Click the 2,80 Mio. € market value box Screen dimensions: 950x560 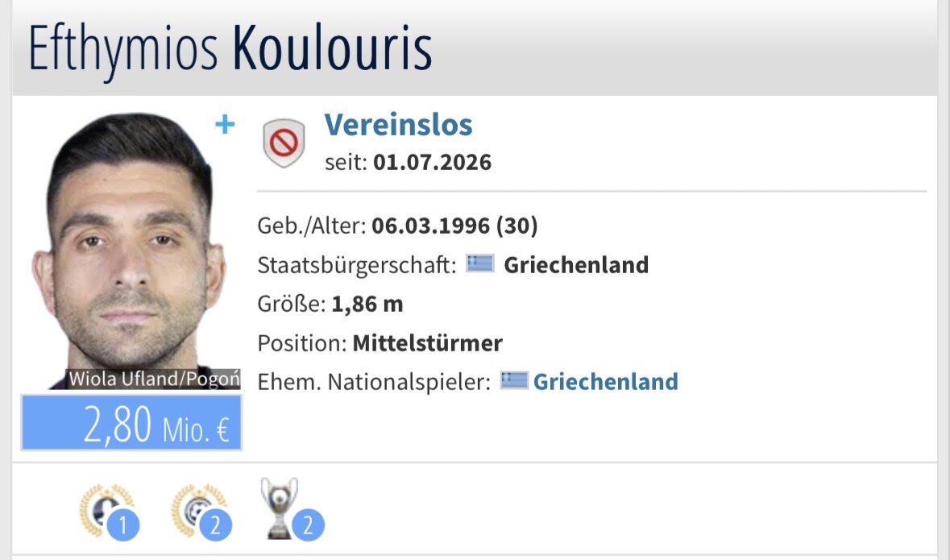[131, 422]
